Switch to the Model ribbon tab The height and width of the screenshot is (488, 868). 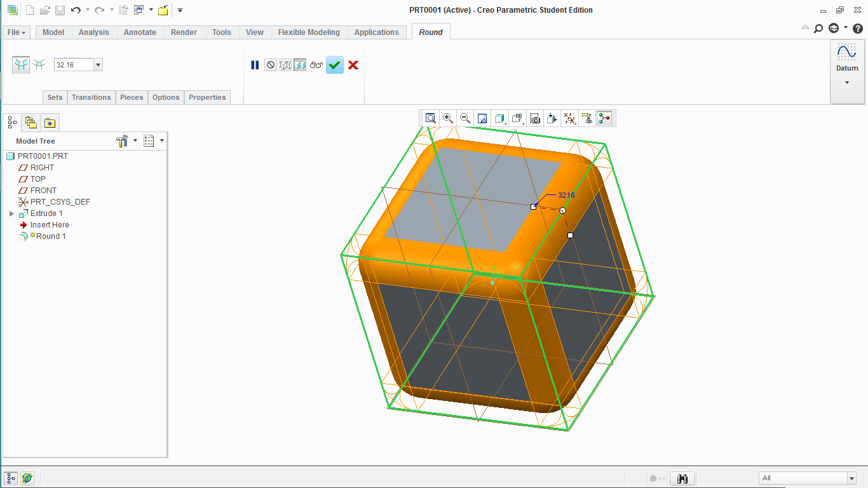pos(53,32)
